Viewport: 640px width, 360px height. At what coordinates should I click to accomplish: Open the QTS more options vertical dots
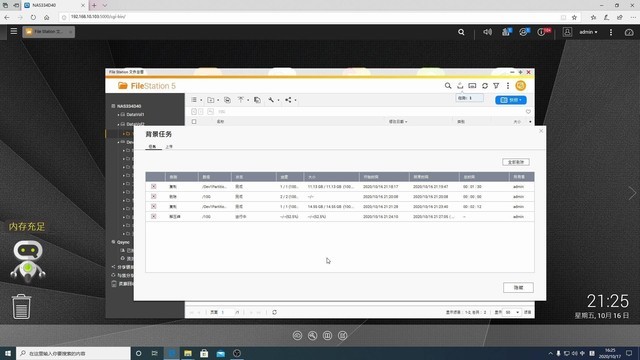coord(611,32)
